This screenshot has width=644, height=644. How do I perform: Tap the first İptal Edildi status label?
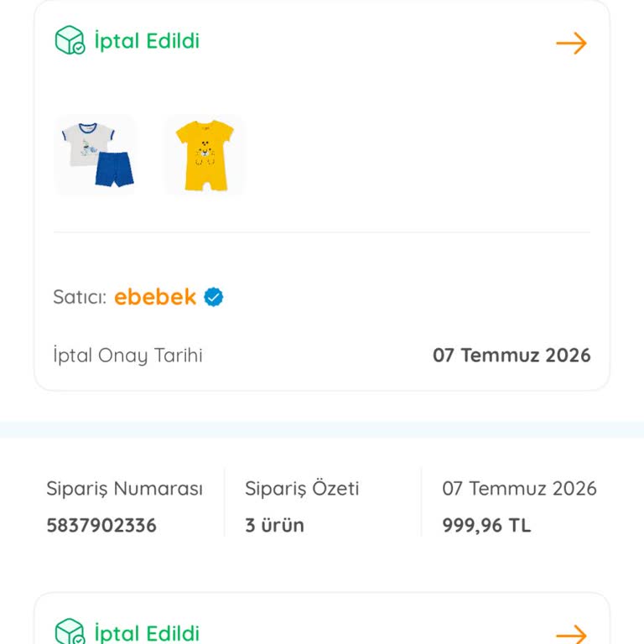[x=147, y=41]
